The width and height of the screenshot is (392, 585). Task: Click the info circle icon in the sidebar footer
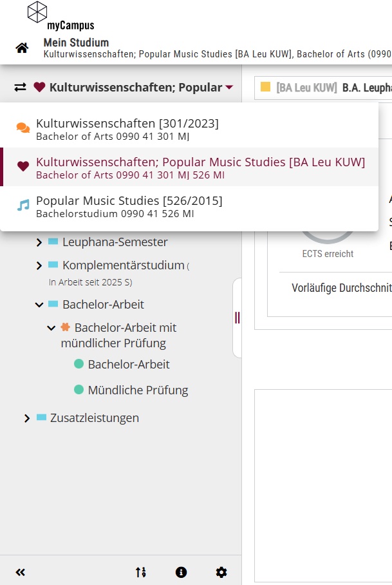pyautogui.click(x=181, y=572)
